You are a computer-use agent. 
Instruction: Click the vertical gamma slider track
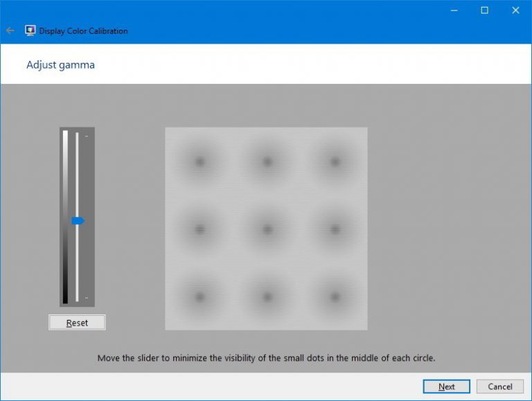pyautogui.click(x=77, y=217)
